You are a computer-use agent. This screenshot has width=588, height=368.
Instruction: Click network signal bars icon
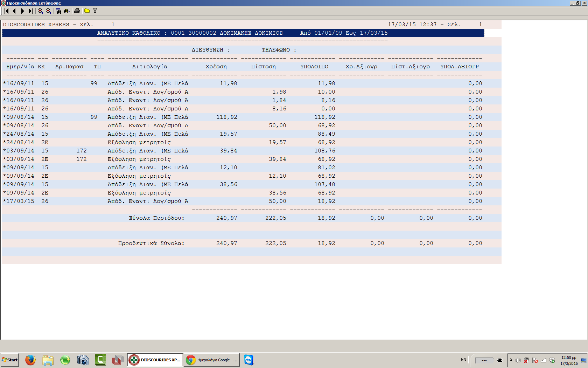coord(544,360)
